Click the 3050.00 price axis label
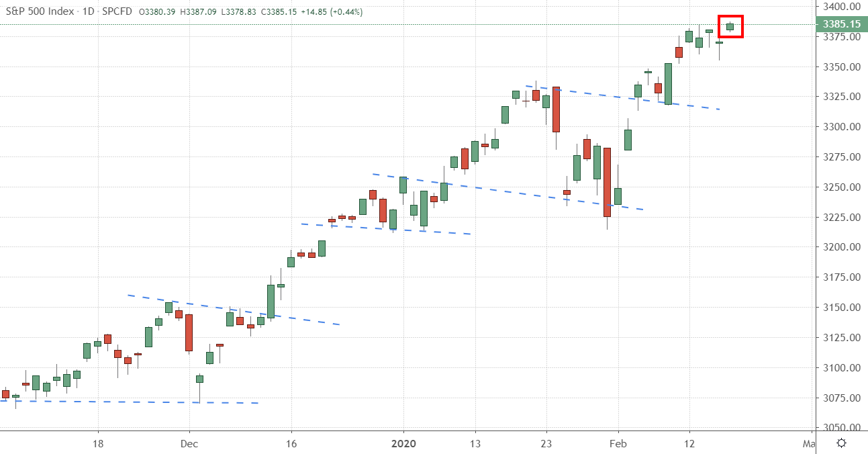This screenshot has width=868, height=454. (x=841, y=428)
